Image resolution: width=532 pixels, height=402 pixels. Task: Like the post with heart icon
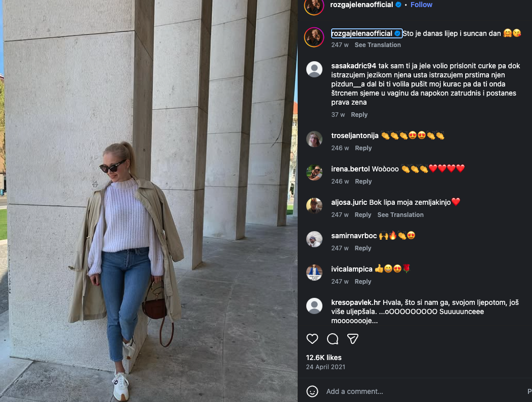[312, 339]
